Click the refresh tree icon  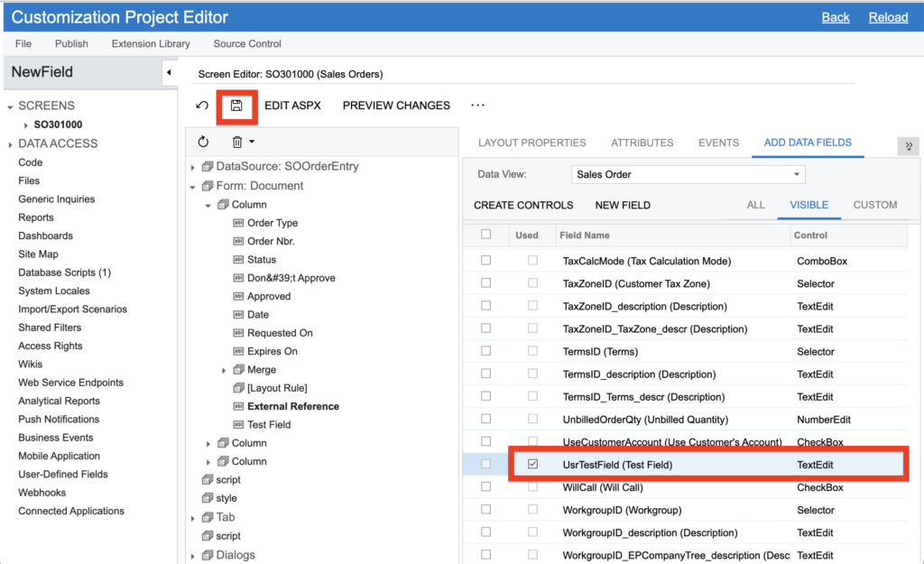(203, 142)
